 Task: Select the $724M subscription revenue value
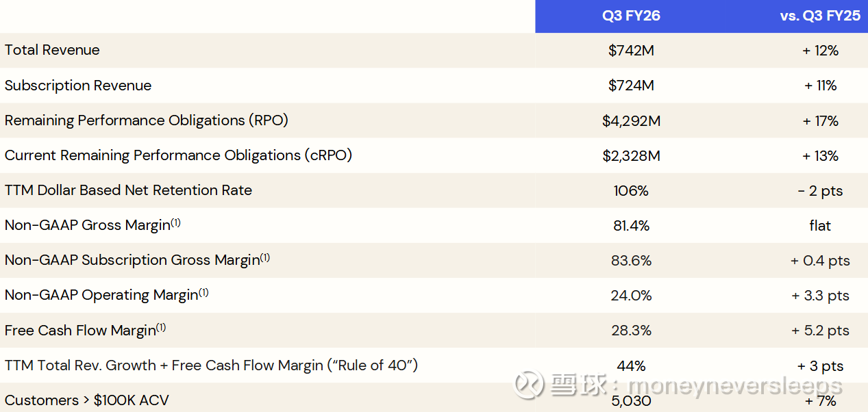(631, 86)
